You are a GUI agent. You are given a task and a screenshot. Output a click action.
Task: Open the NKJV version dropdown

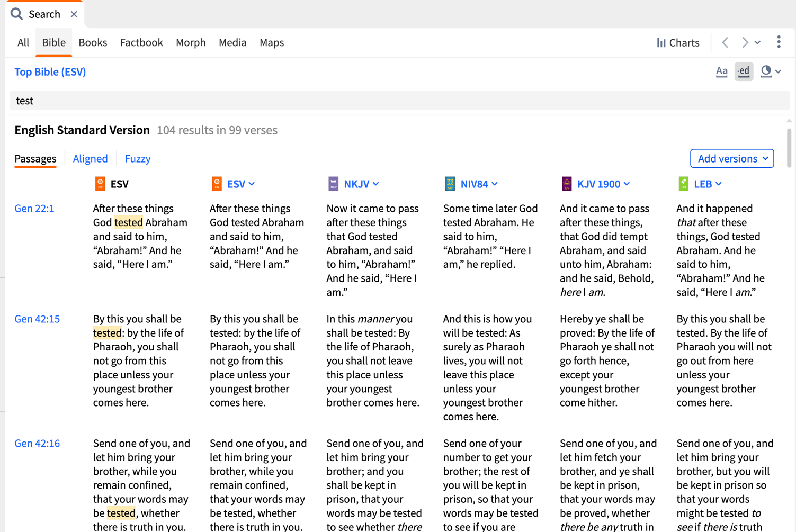362,184
